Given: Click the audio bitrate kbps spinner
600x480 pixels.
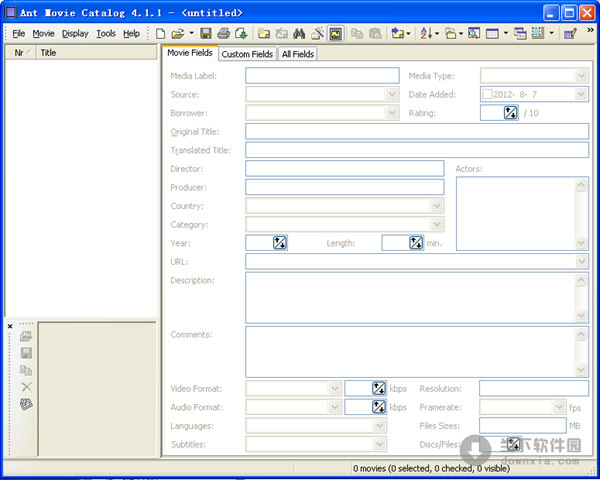Looking at the screenshot, I should 379,407.
